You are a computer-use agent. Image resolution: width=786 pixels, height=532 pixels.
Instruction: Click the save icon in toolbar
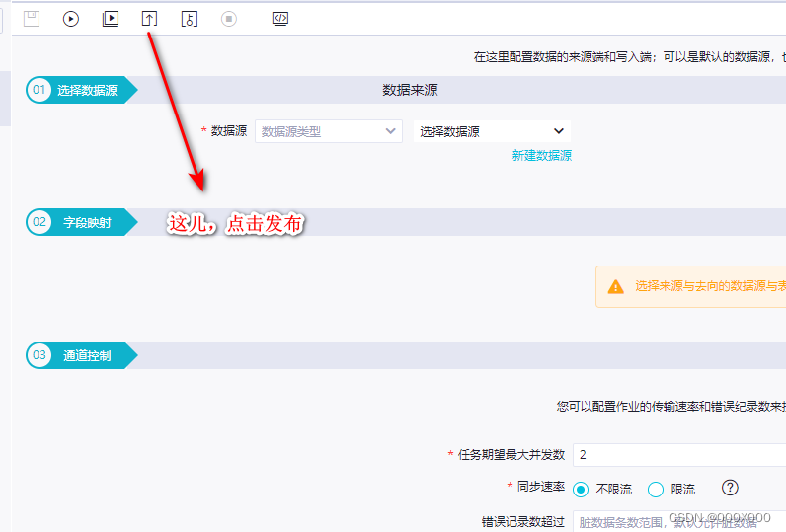(32, 19)
